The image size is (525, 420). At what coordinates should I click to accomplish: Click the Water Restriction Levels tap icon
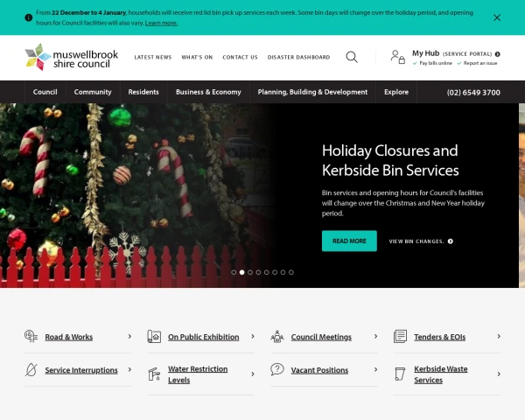tap(154, 374)
